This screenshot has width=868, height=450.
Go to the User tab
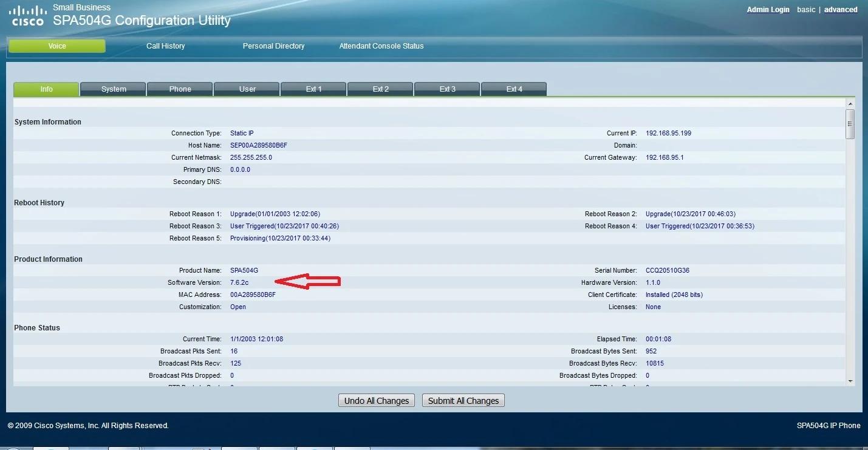(x=247, y=89)
